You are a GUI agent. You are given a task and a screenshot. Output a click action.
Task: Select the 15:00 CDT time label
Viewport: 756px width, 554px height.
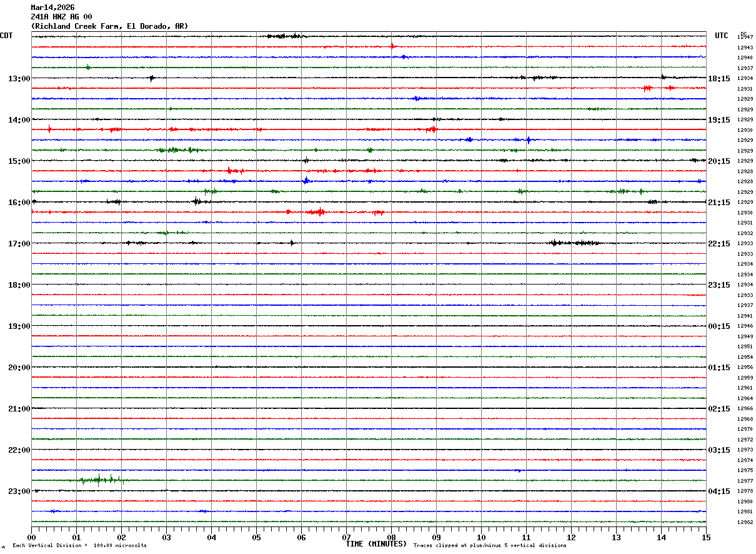(x=19, y=161)
